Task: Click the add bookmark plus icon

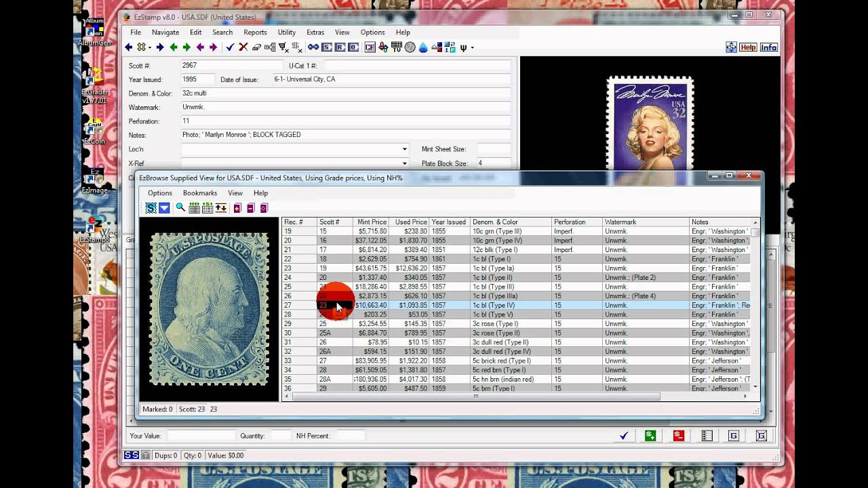Action: (237, 208)
